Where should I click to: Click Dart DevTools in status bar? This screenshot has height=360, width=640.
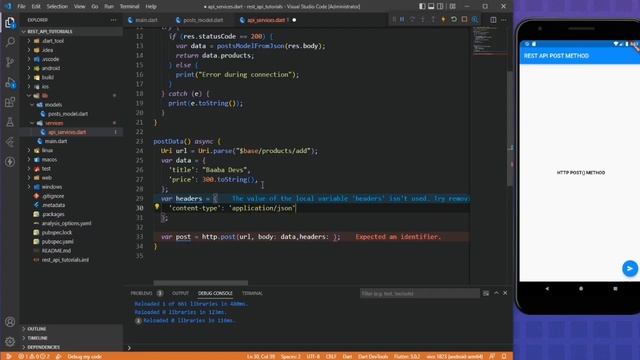[x=373, y=356]
